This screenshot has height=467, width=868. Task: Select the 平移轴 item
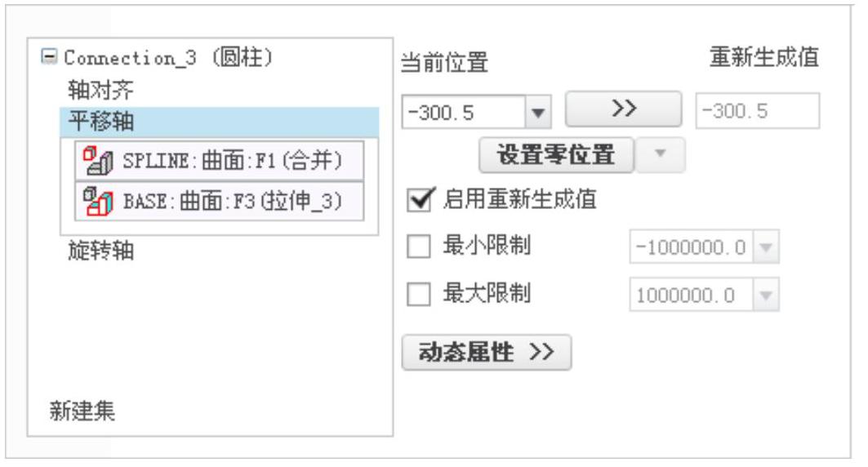(219, 122)
